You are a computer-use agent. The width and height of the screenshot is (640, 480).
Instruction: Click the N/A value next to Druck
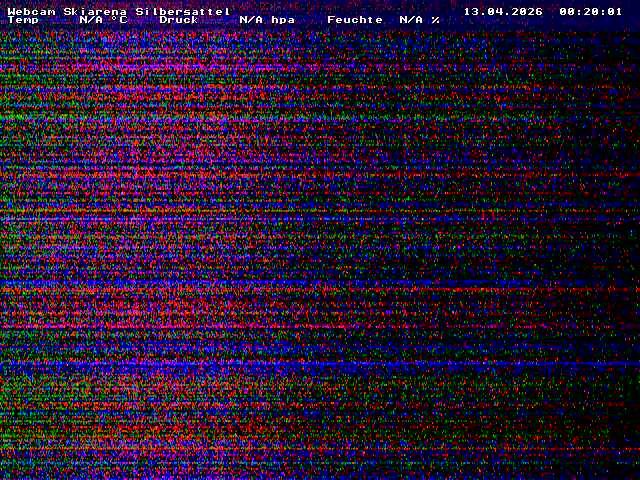(251, 20)
